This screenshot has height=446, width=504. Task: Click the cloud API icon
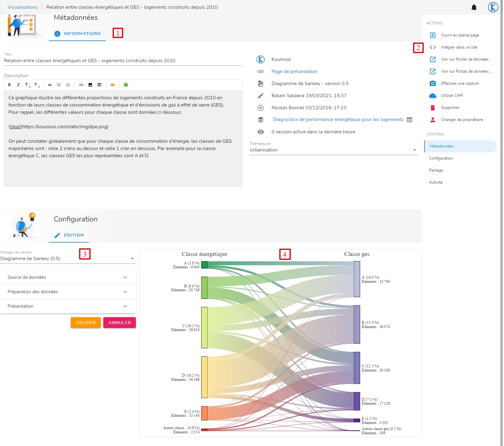(433, 96)
